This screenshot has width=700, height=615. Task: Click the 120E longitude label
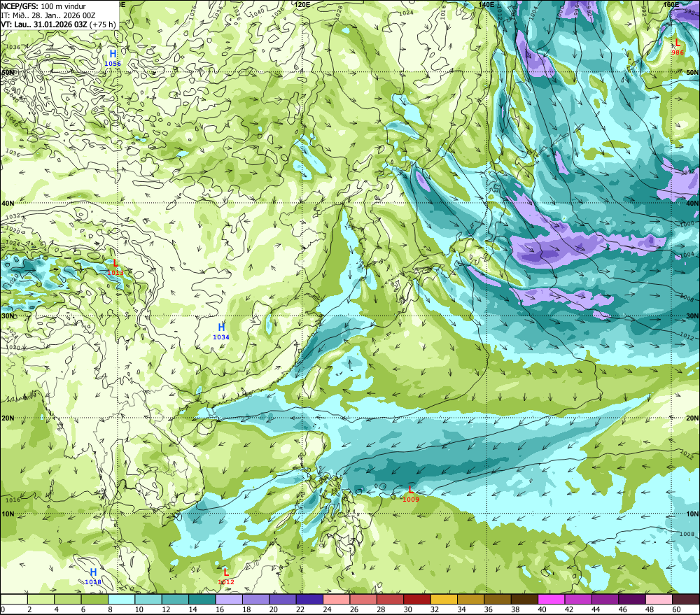[x=302, y=4]
